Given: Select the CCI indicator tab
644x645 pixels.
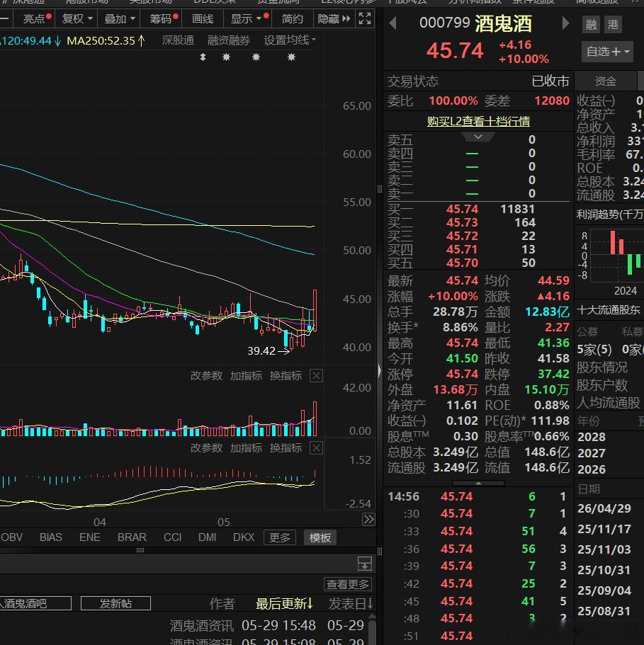Looking at the screenshot, I should pos(172,537).
